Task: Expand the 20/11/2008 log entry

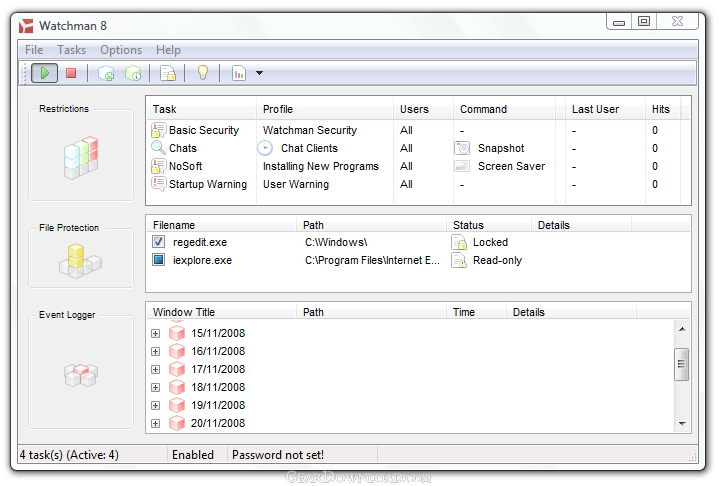Action: (155, 423)
